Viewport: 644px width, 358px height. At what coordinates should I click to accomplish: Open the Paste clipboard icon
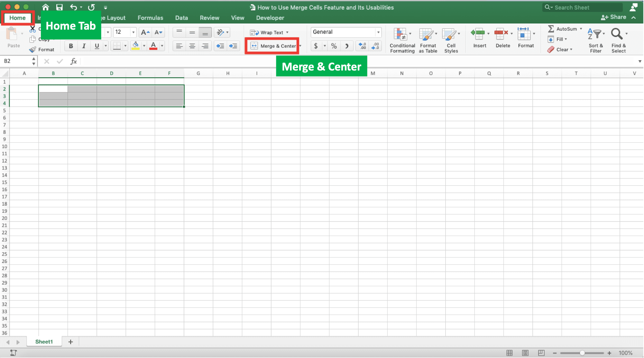tap(12, 34)
